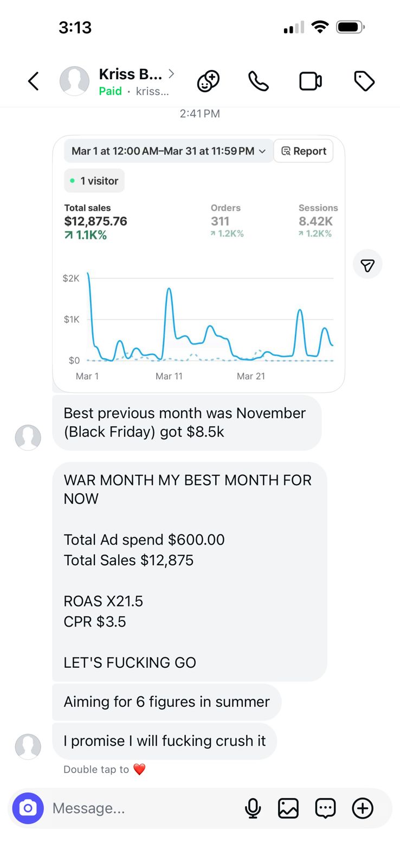Click the Report button in screenshot
Viewport: 400px width, 868px height.
tap(304, 151)
